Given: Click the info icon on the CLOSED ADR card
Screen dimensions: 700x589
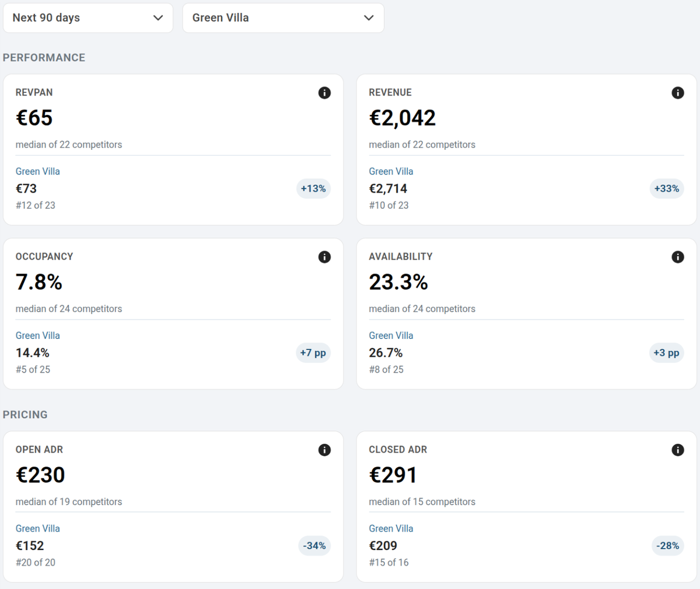Looking at the screenshot, I should [678, 450].
